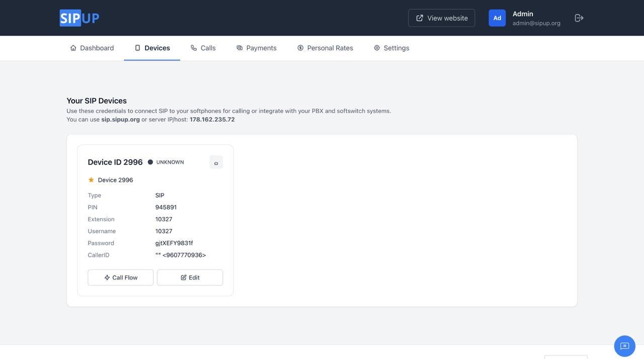Open the Personal Rates tab
644x359 pixels.
click(x=325, y=48)
